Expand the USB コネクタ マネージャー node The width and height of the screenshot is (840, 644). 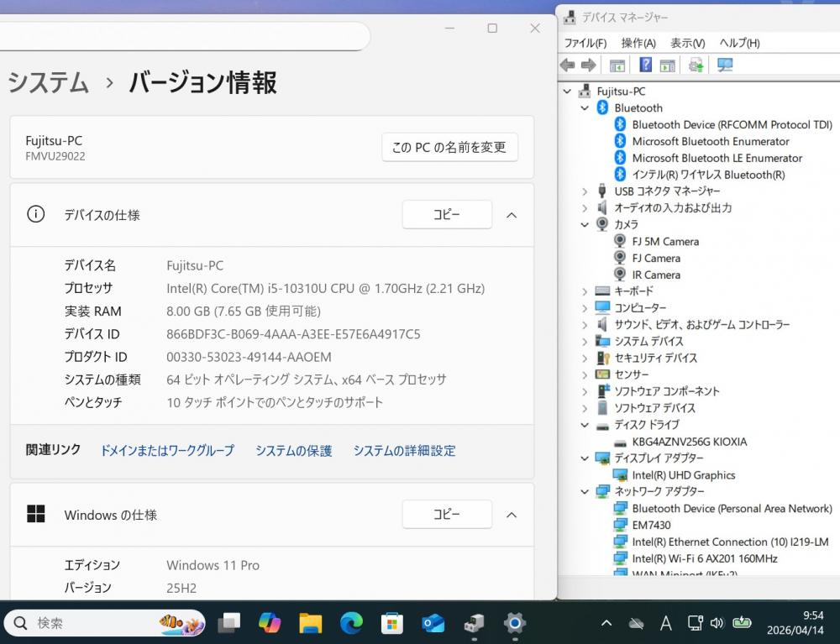coord(585,191)
